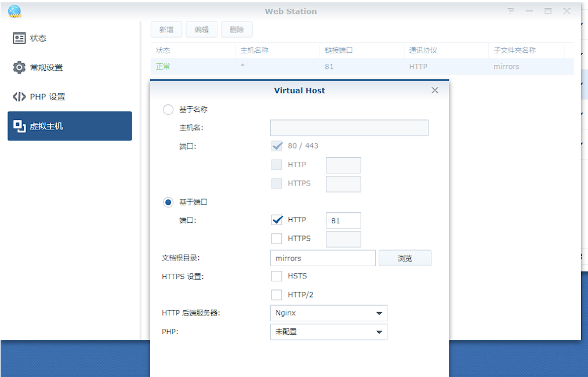
Task: Open the PHP 设置 tab
Action: 70,97
